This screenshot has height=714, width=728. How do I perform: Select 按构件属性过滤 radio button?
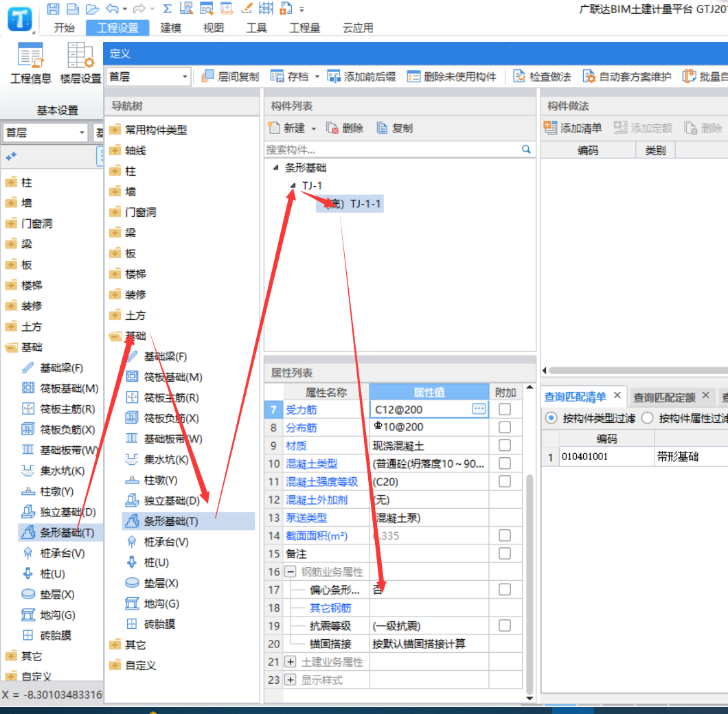(647, 418)
